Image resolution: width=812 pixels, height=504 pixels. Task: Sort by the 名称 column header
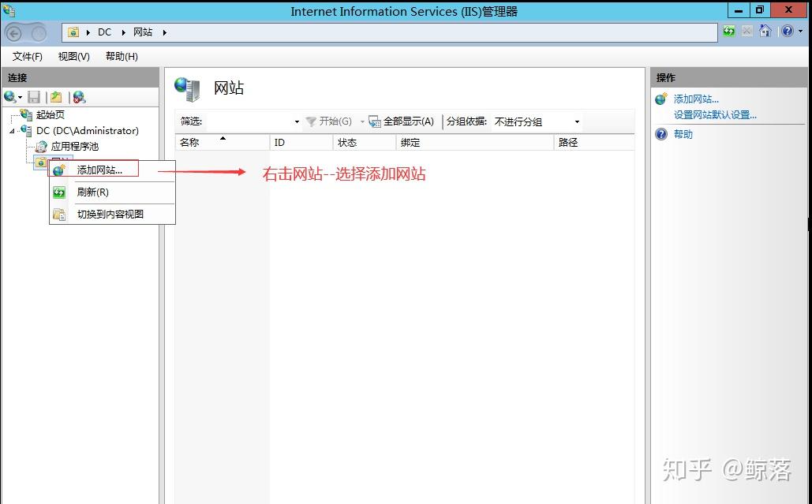(x=189, y=143)
